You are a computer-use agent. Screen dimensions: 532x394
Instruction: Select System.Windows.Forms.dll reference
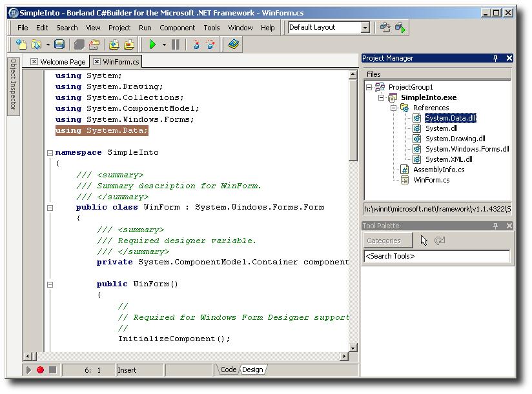pos(467,149)
